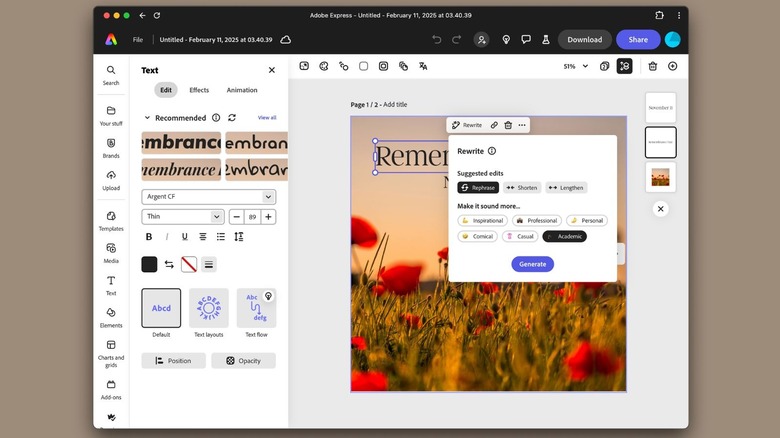The height and width of the screenshot is (438, 780).
Task: Select the poppy field page thumbnail
Action: tap(661, 177)
